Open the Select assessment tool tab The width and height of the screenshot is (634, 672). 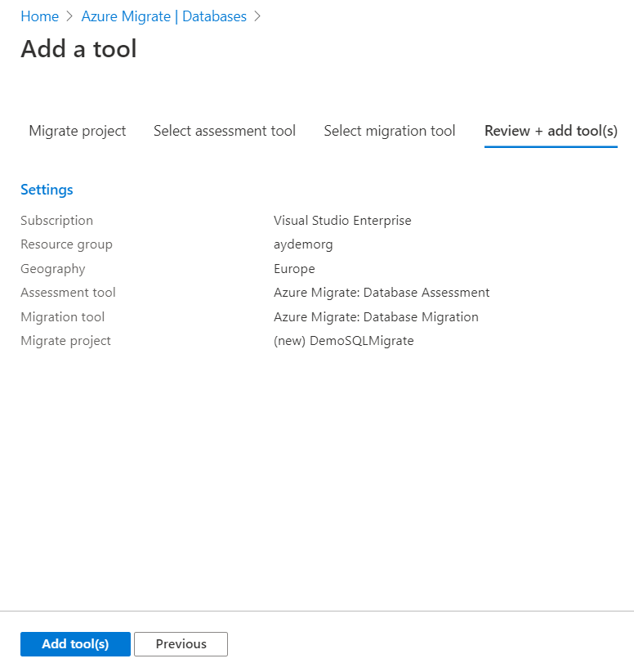(x=225, y=131)
